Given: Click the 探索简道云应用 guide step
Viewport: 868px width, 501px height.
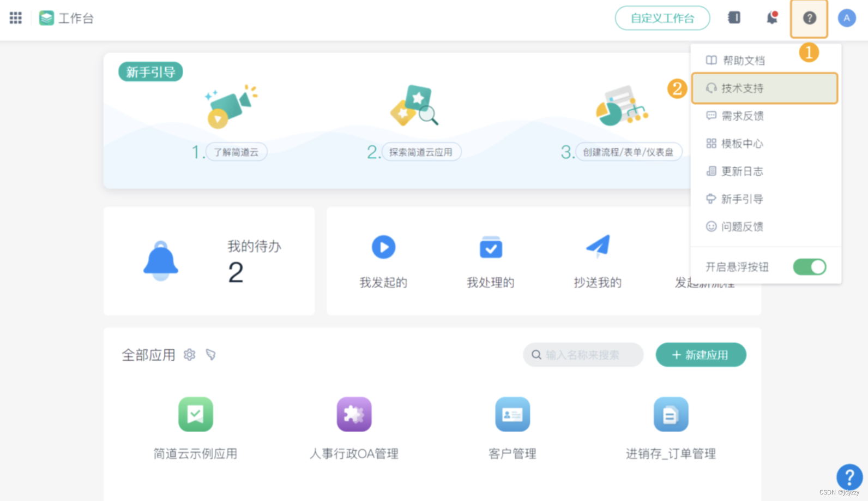Looking at the screenshot, I should [x=421, y=152].
